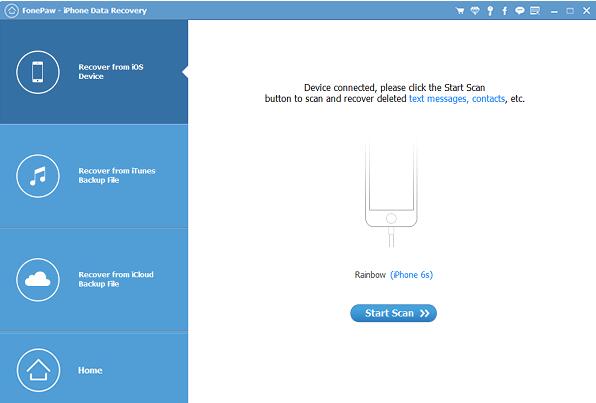
Task: Click the music note iTunes backup icon
Action: (x=38, y=176)
